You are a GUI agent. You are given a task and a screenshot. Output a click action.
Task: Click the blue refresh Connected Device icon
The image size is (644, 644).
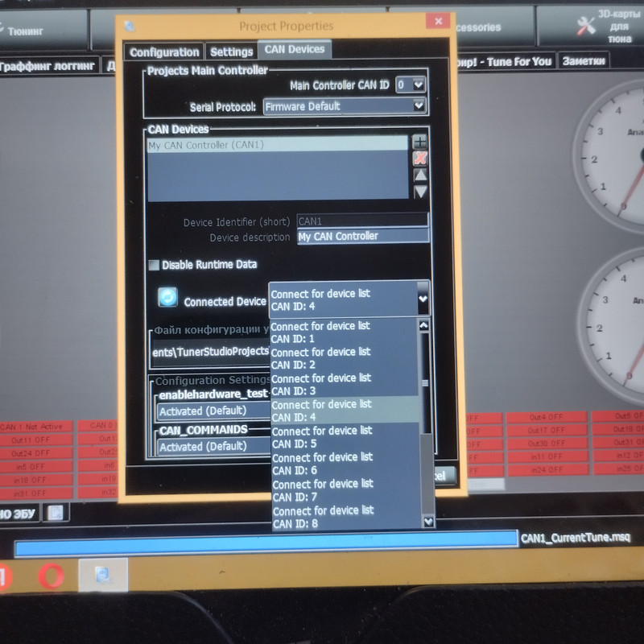coord(167,297)
